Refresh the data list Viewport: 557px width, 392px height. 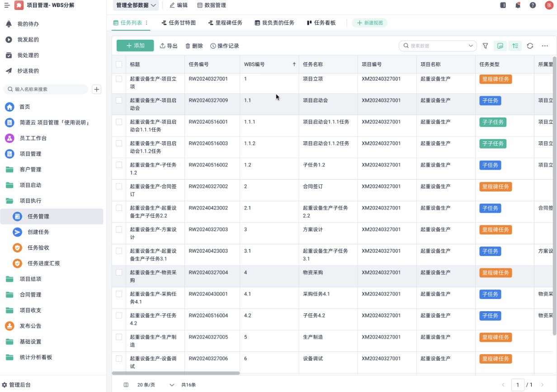click(x=530, y=46)
